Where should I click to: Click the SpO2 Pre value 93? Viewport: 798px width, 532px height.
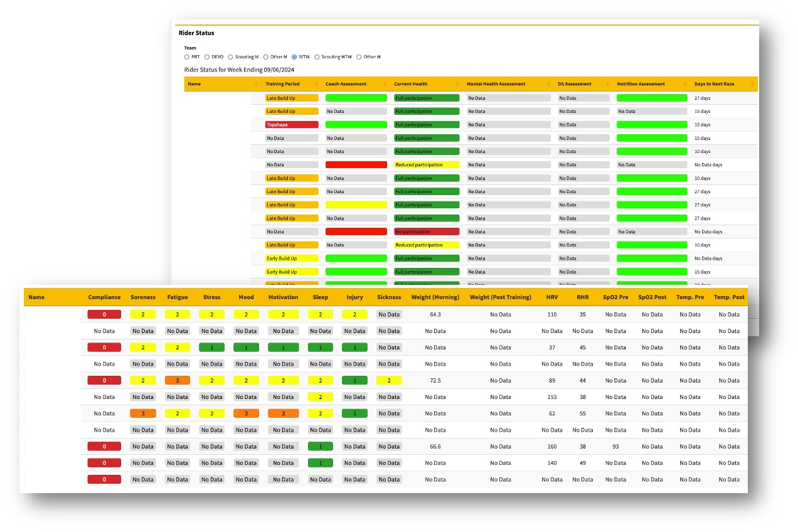point(615,447)
